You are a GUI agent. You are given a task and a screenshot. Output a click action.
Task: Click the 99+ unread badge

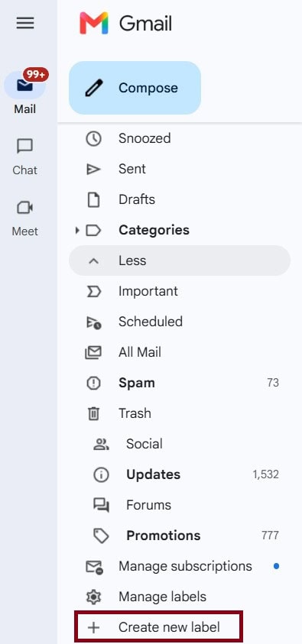[36, 75]
